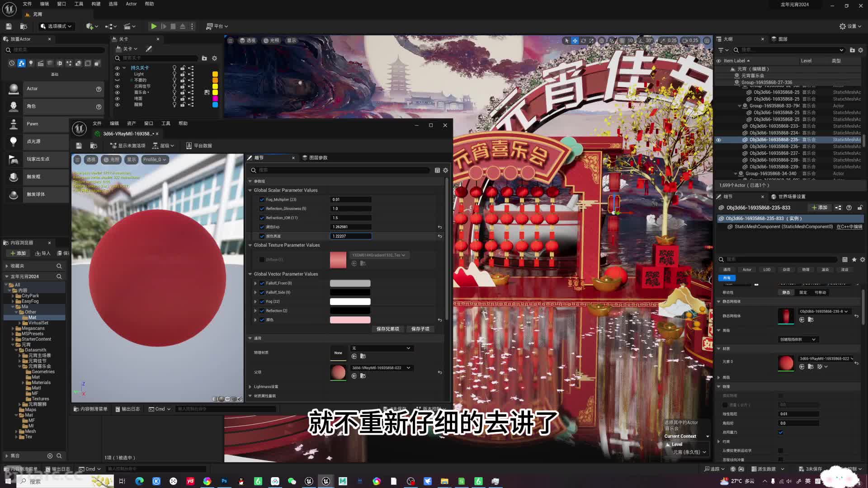Click the Falloff_Front gray color swatch
This screenshot has height=488, width=868.
pos(350,283)
